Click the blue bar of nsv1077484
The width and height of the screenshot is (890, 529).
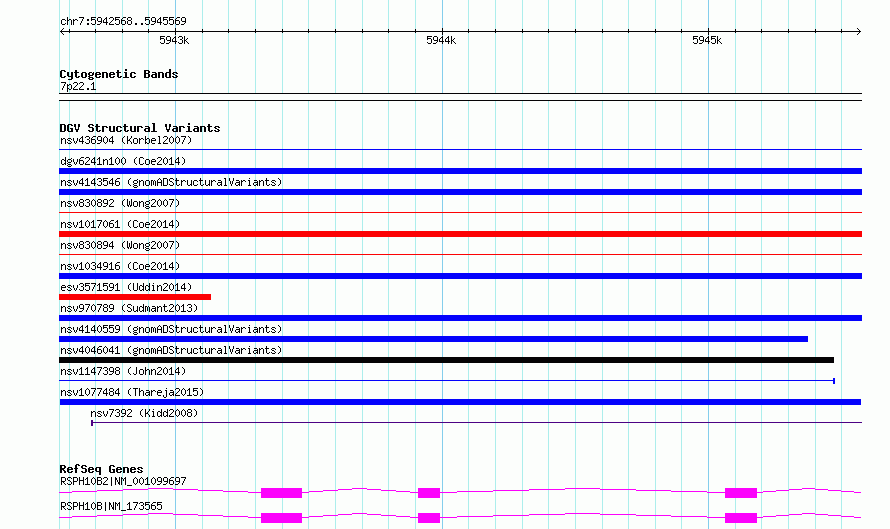click(x=460, y=402)
